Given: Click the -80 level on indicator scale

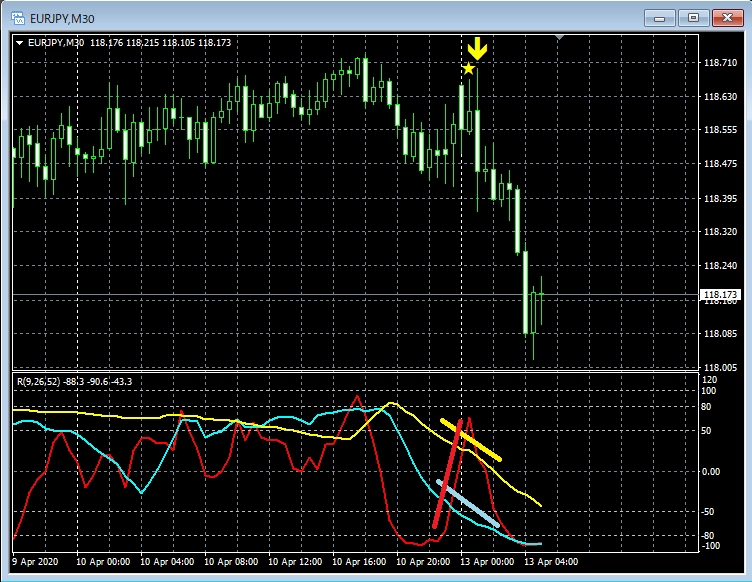Looking at the screenshot, I should click(x=712, y=536).
